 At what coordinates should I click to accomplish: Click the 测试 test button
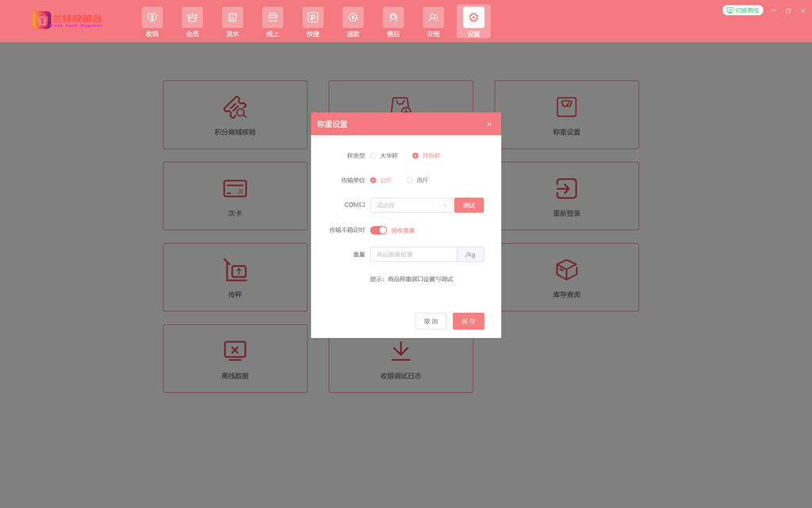[x=469, y=206]
